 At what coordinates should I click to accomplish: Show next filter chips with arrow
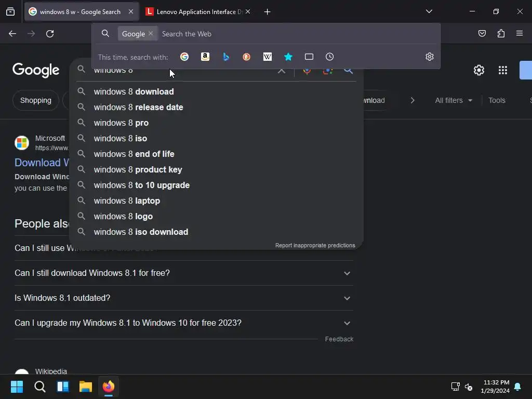(412, 100)
